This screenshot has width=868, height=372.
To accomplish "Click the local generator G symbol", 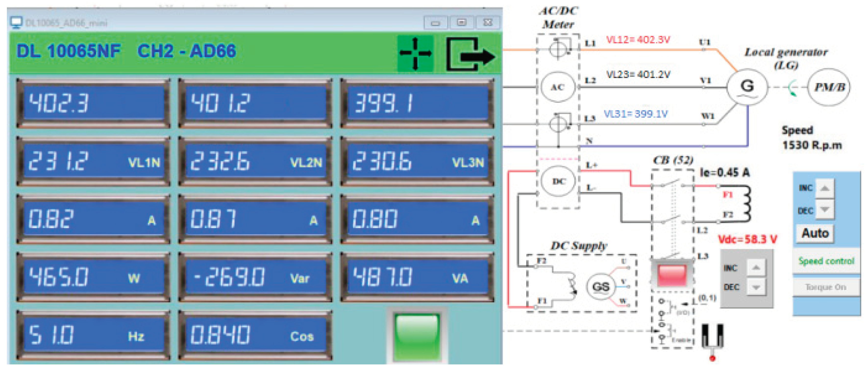I will pos(747,87).
